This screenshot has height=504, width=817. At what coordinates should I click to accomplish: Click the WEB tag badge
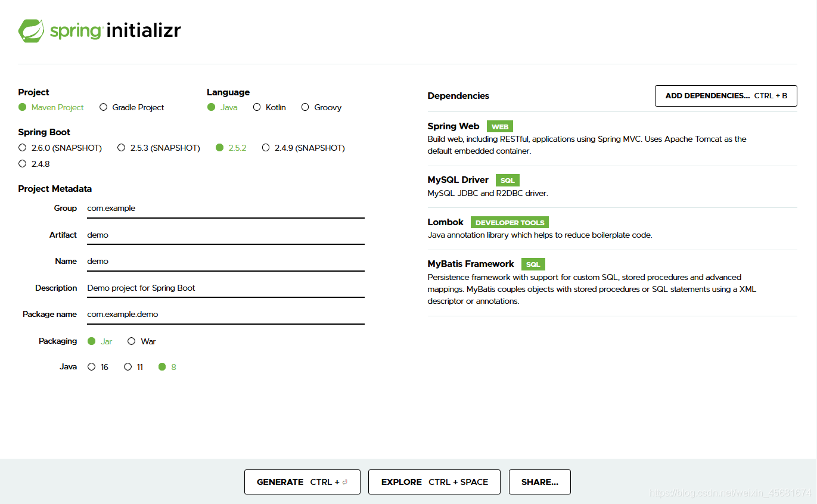pyautogui.click(x=500, y=127)
